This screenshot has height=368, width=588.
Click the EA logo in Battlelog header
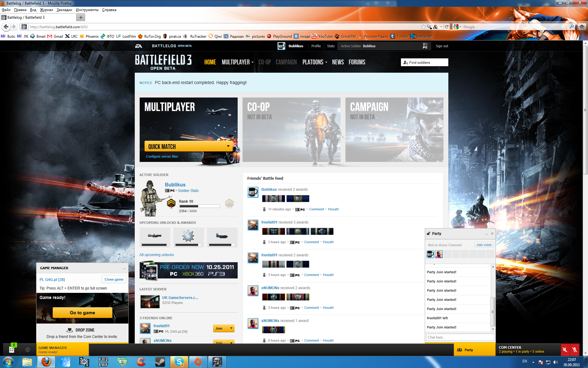[x=138, y=46]
